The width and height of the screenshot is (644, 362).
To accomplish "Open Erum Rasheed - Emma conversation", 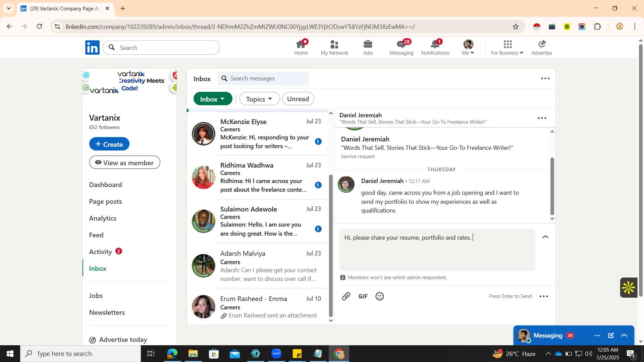I will [257, 307].
